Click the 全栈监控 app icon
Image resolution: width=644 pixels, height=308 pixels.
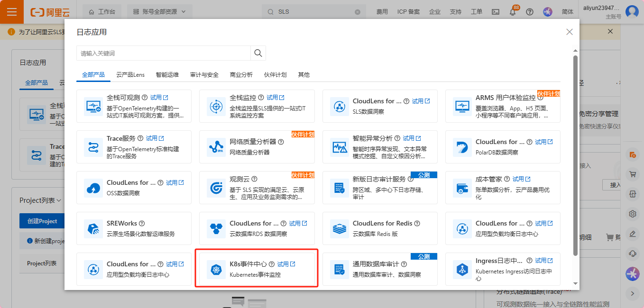tap(216, 106)
